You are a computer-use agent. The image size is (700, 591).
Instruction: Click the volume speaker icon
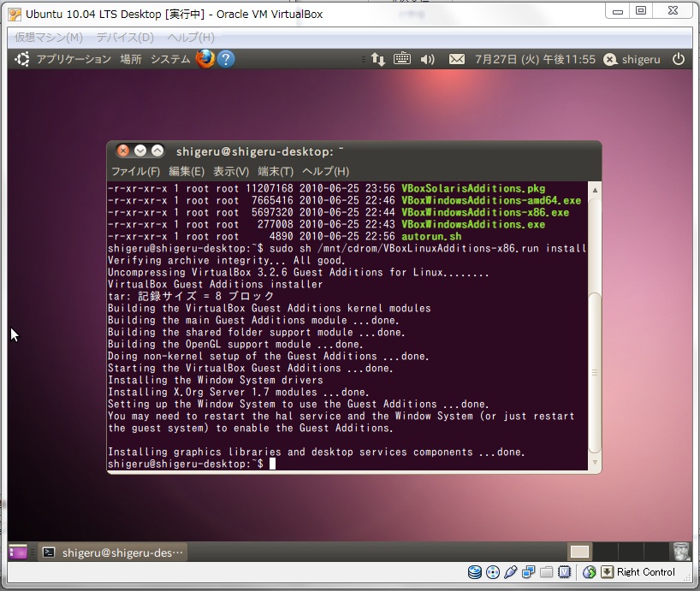[x=427, y=59]
